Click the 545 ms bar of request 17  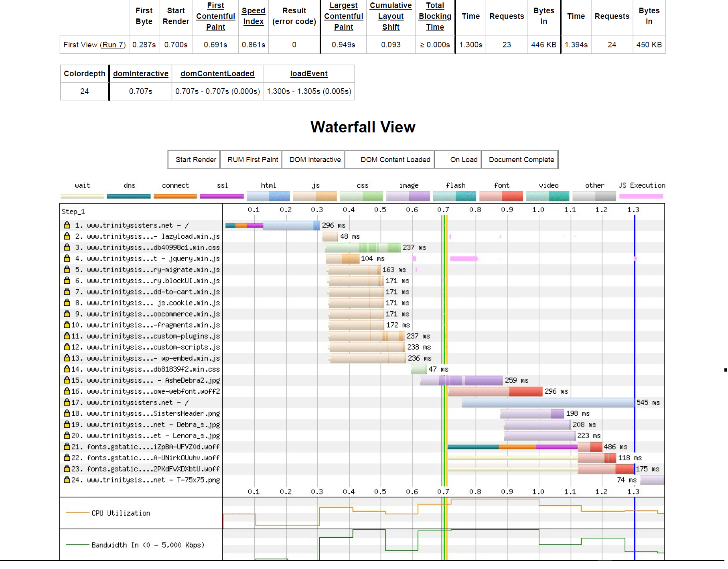pos(548,402)
